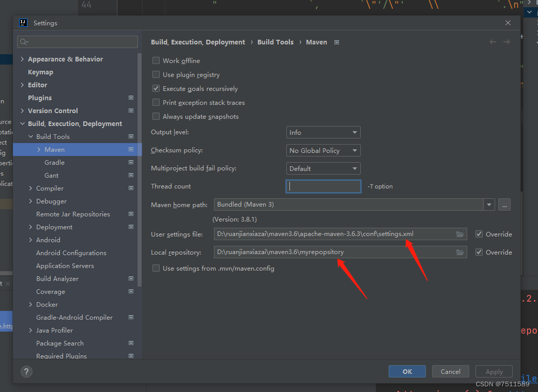Viewport: 538px width, 392px height.
Task: Enable the Work offline checkbox
Action: tap(156, 61)
